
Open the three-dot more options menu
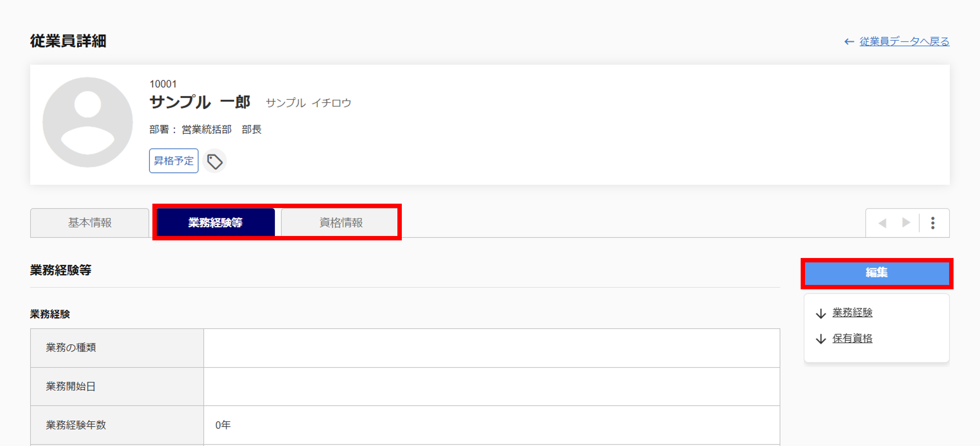[932, 223]
